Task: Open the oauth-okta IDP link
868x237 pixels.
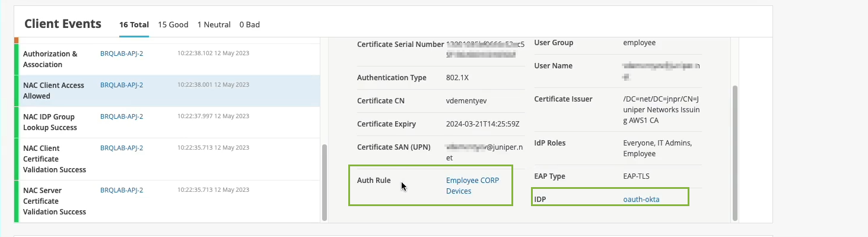Action: (x=641, y=199)
